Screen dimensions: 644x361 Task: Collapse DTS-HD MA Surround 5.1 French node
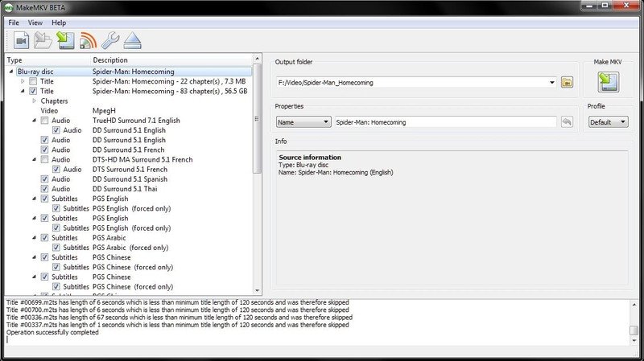34,159
